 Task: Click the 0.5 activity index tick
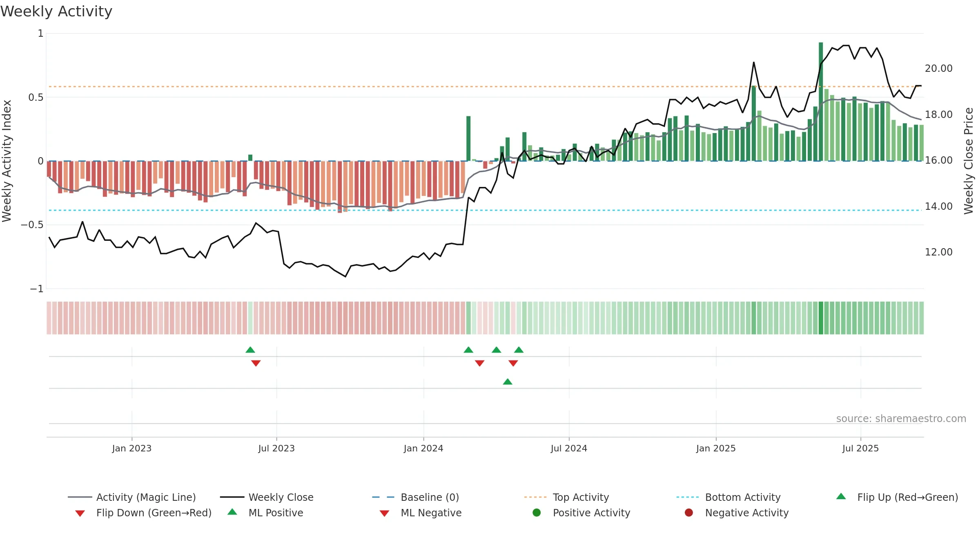point(36,97)
